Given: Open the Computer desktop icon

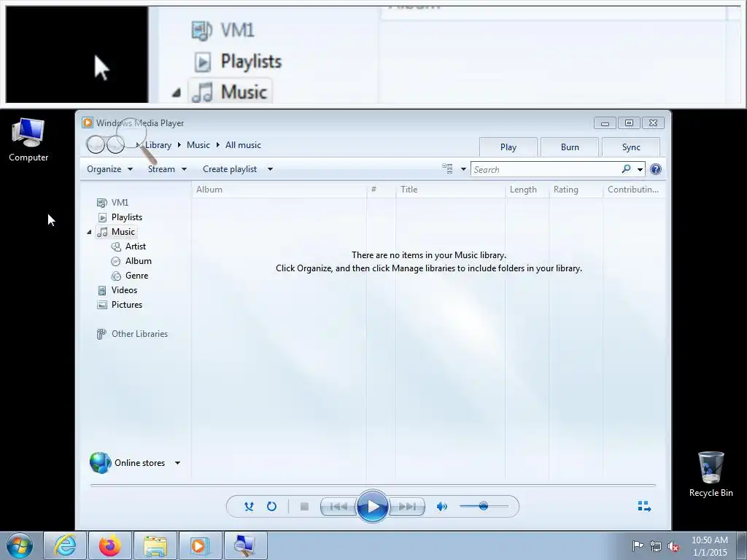Looking at the screenshot, I should coord(28,139).
